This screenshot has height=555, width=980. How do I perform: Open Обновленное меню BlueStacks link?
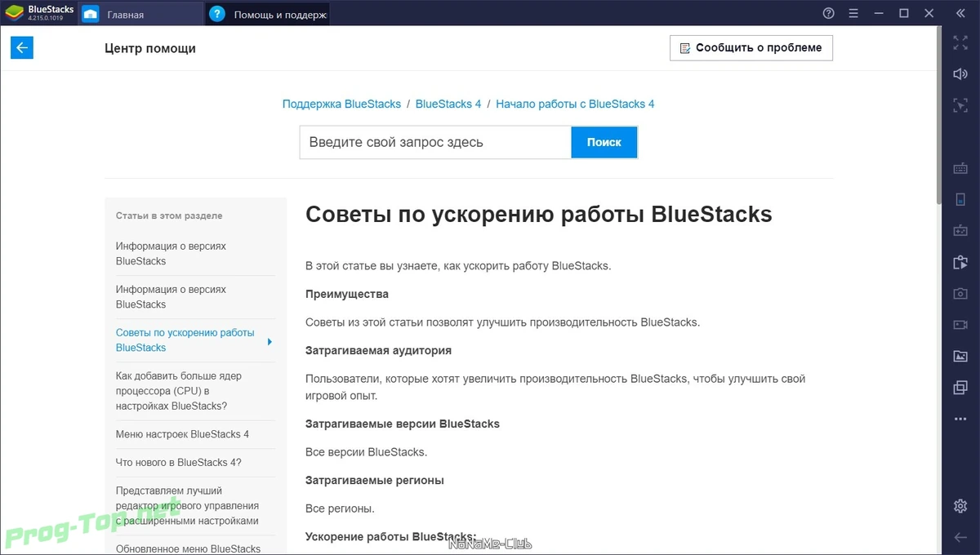tap(188, 548)
